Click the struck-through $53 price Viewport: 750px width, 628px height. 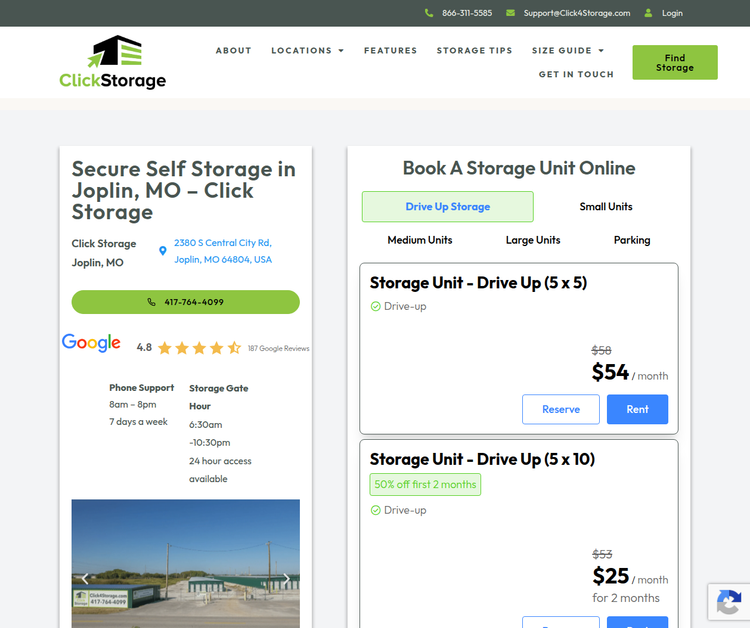(x=602, y=554)
